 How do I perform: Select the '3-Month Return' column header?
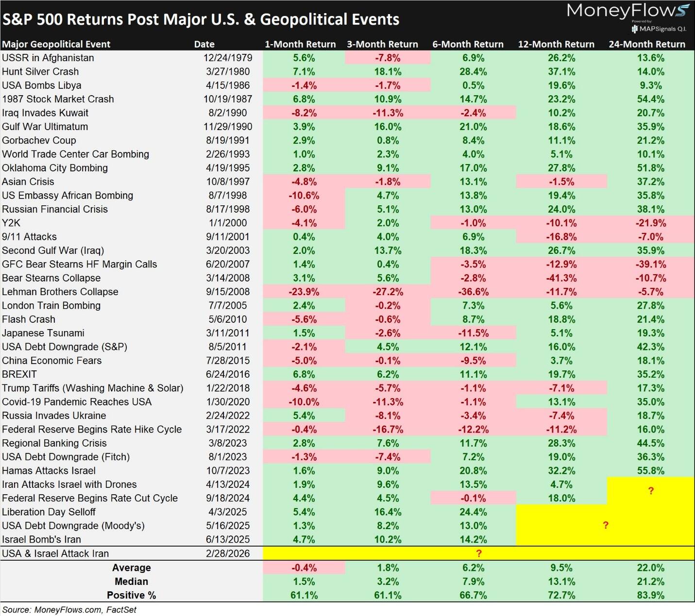[382, 44]
